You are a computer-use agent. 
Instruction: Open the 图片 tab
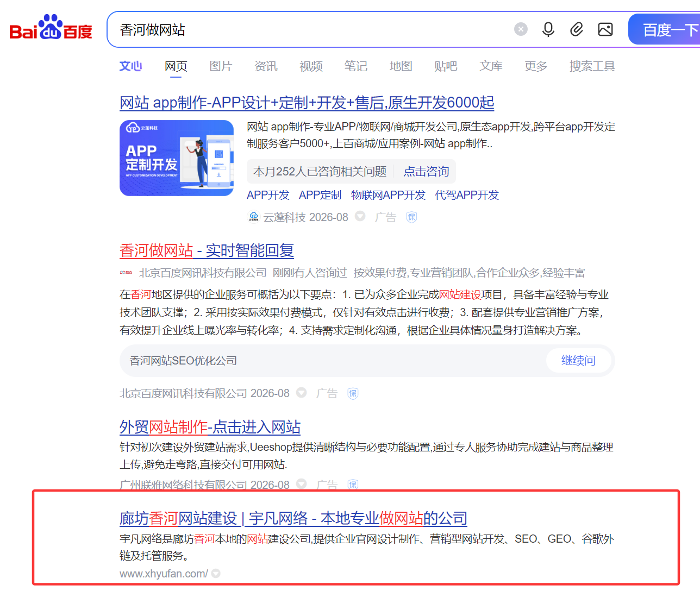tap(221, 66)
